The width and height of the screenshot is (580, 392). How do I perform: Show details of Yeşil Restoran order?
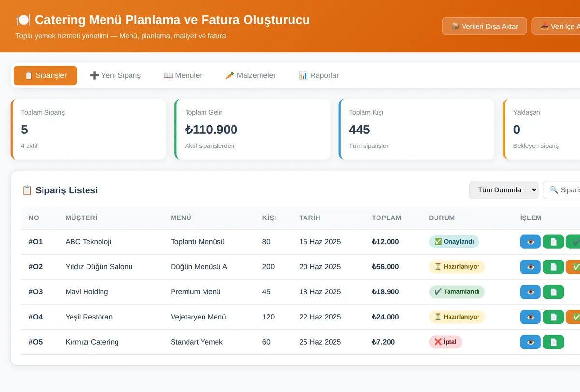point(530,317)
